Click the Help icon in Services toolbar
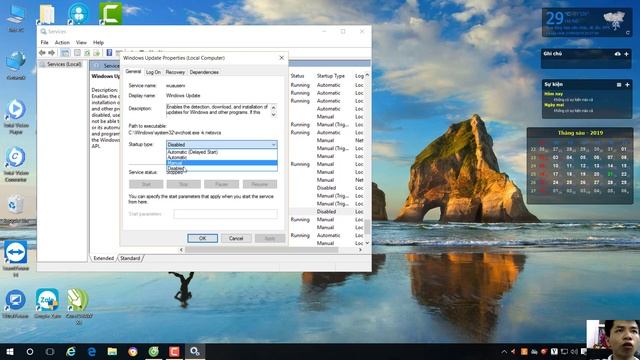Screen dimensions: 640x360 [x=109, y=53]
